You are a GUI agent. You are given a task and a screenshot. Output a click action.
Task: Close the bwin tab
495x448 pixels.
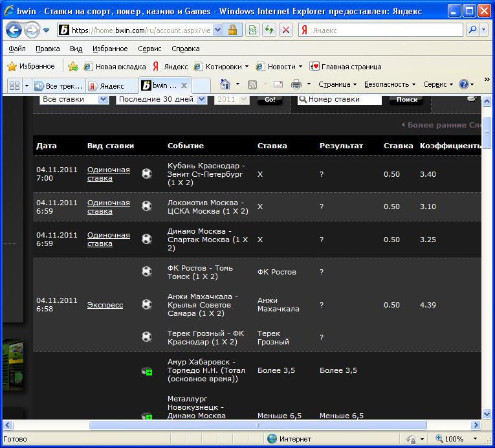coord(184,85)
